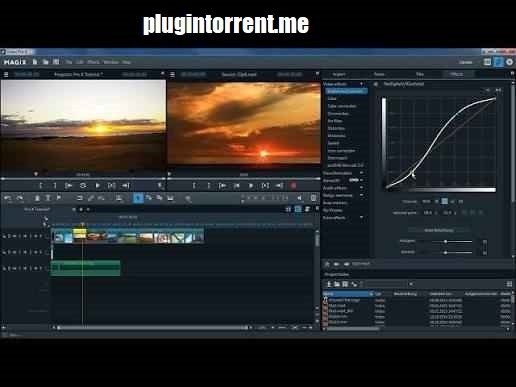Play the left program monitor
The width and height of the screenshot is (516, 387).
98,186
